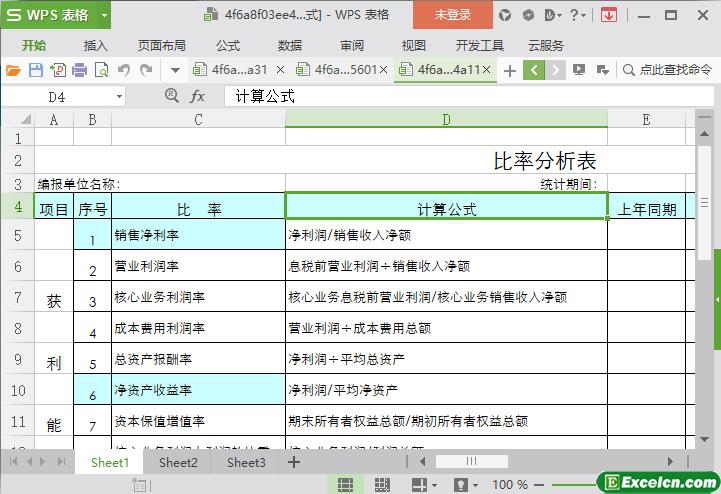Click the Redo arrow icon
This screenshot has height=494, width=721.
point(146,70)
